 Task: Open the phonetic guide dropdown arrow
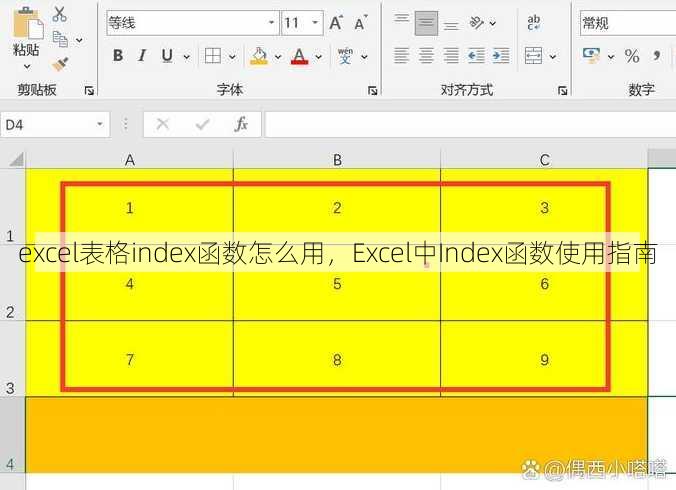364,57
